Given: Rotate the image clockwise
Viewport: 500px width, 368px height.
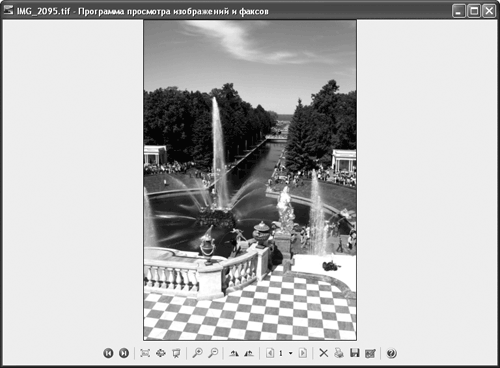Looking at the screenshot, I should [234, 353].
